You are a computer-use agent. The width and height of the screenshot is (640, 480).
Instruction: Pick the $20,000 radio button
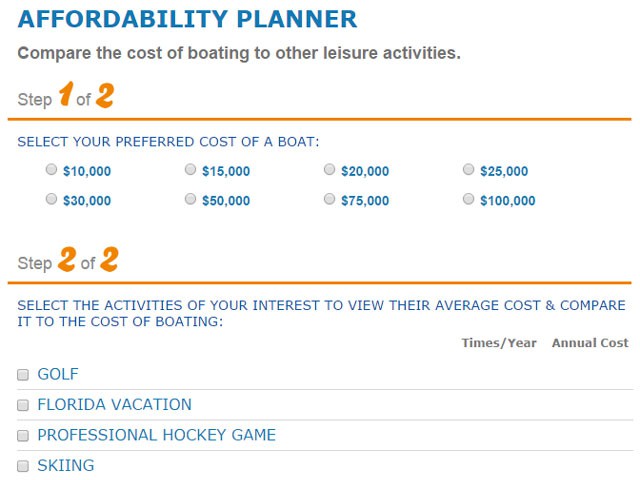tap(329, 170)
